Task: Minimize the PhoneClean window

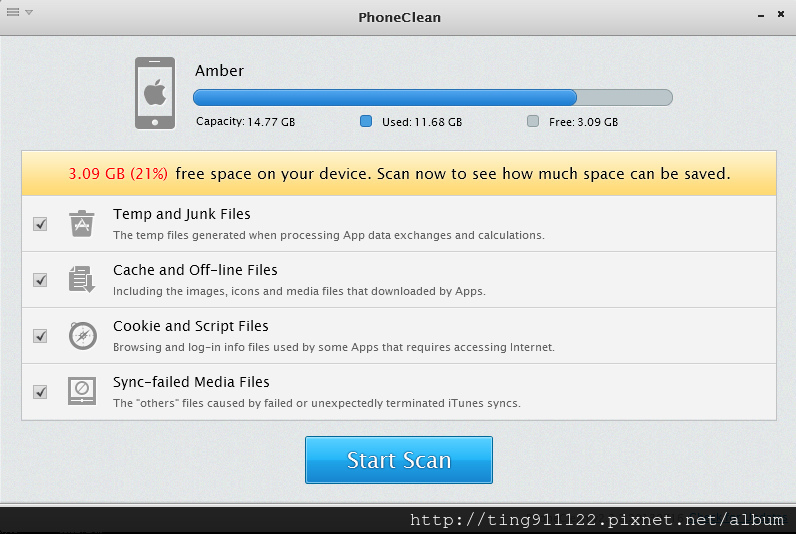Action: pyautogui.click(x=760, y=15)
